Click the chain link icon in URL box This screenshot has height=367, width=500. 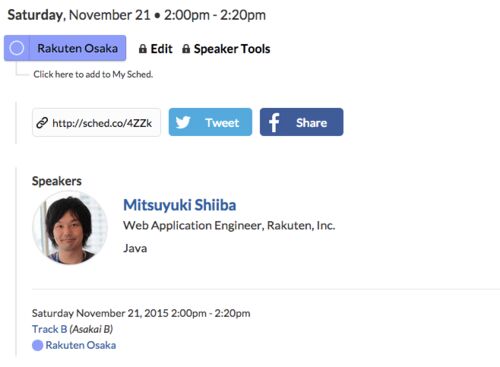click(x=42, y=123)
